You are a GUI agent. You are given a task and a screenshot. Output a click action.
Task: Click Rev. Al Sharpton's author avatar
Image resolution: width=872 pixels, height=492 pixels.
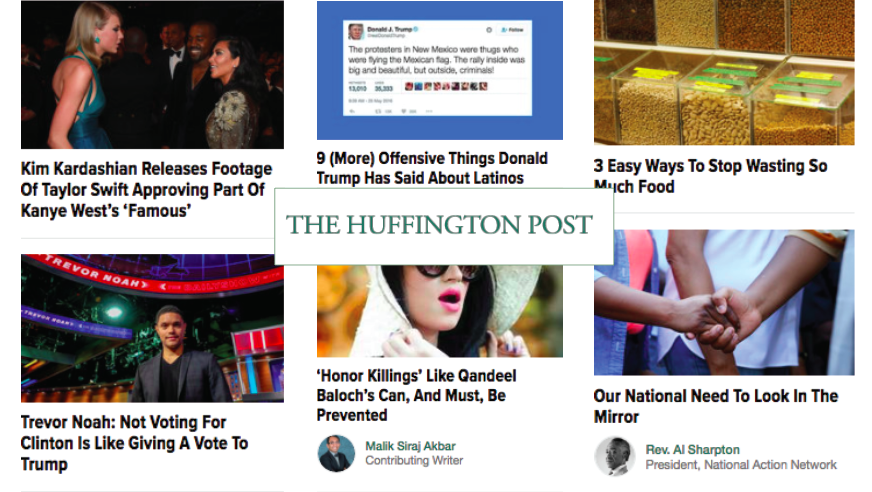(x=615, y=456)
